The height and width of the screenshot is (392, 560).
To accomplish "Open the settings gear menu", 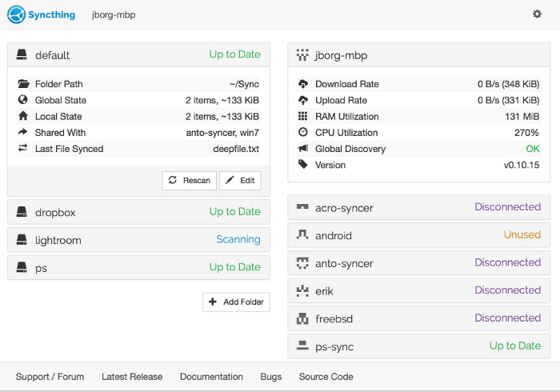I will pyautogui.click(x=537, y=14).
